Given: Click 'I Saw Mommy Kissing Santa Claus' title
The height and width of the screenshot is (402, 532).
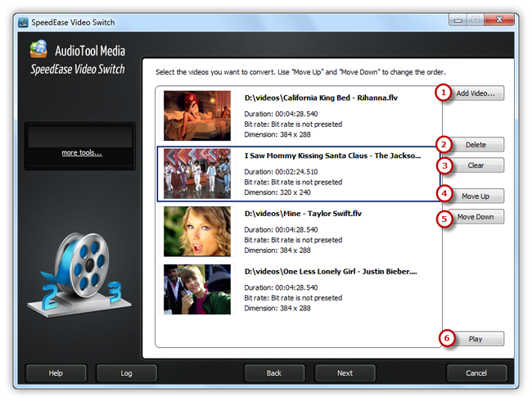Looking at the screenshot, I should click(x=332, y=156).
